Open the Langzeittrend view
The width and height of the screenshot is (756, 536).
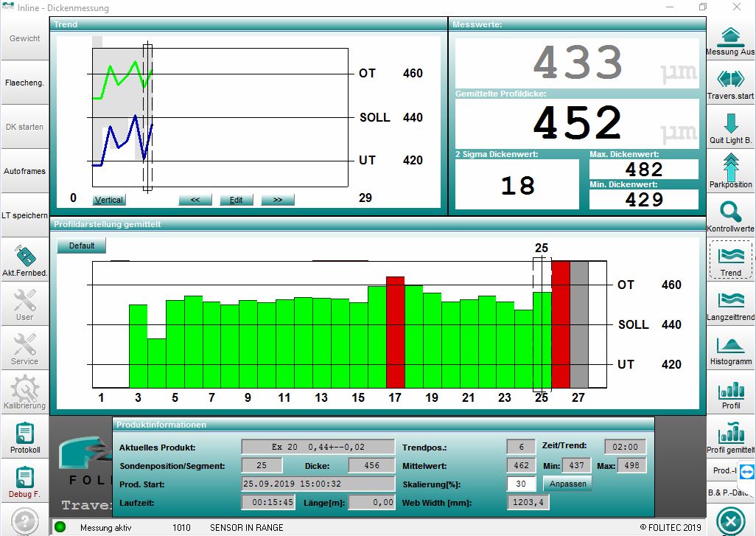(730, 304)
